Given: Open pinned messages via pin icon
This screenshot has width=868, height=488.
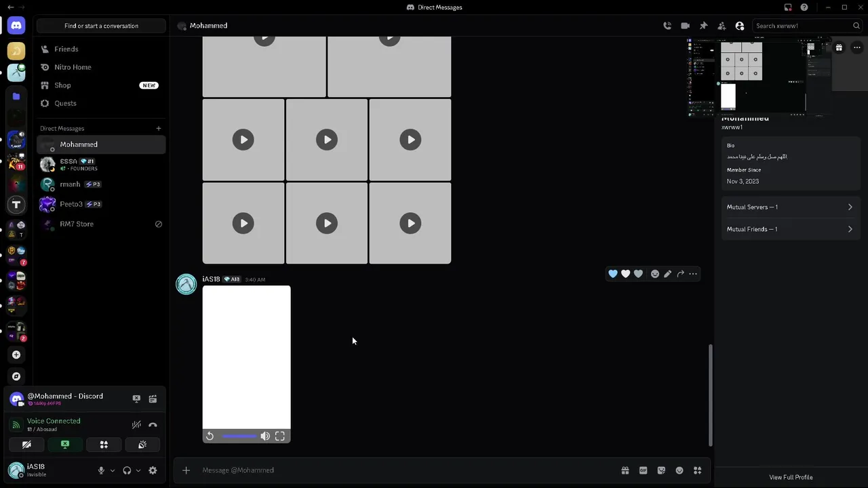Looking at the screenshot, I should pyautogui.click(x=703, y=26).
